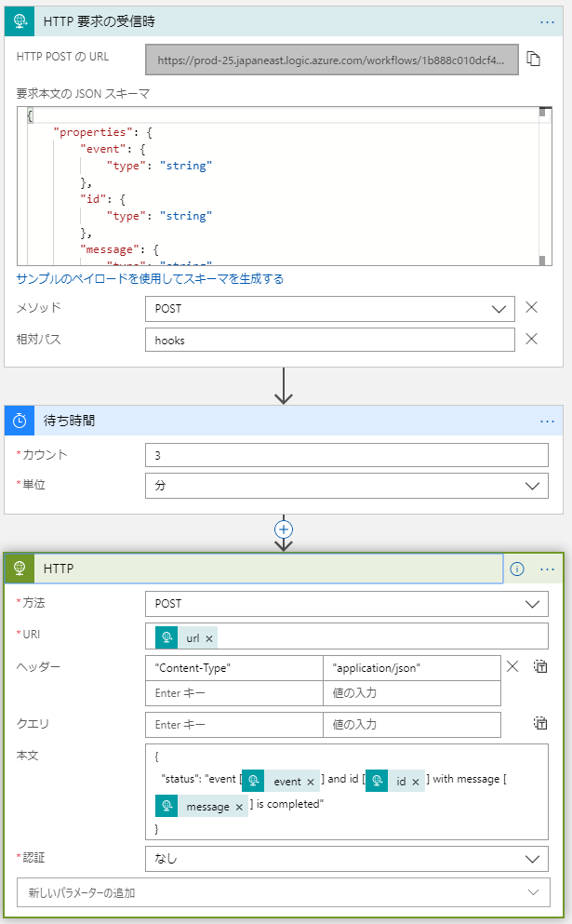Click the plus icon to insert step
This screenshot has height=924, width=572.
pyautogui.click(x=284, y=529)
